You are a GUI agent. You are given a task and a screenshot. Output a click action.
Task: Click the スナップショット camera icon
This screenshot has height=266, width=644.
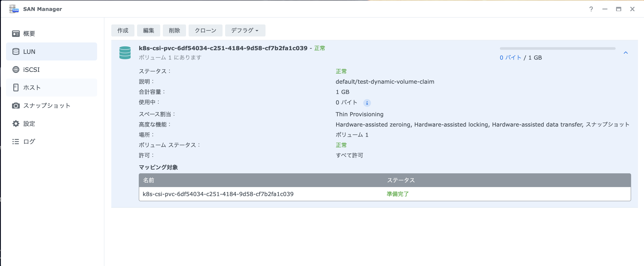tap(16, 106)
